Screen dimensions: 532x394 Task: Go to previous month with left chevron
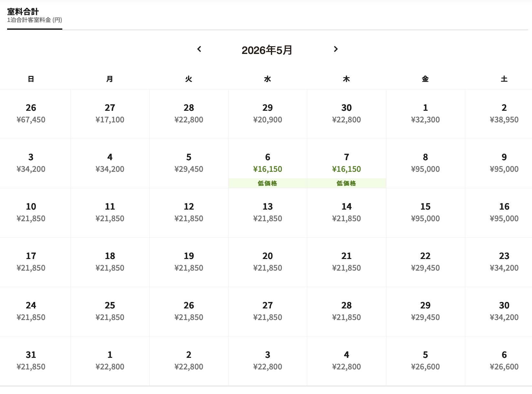click(x=199, y=49)
